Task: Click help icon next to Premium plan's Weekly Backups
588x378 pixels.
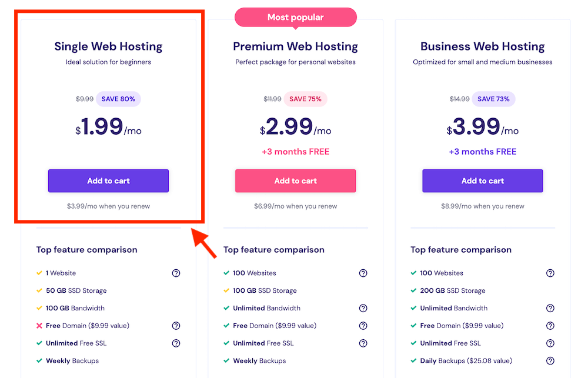Action: click(363, 361)
